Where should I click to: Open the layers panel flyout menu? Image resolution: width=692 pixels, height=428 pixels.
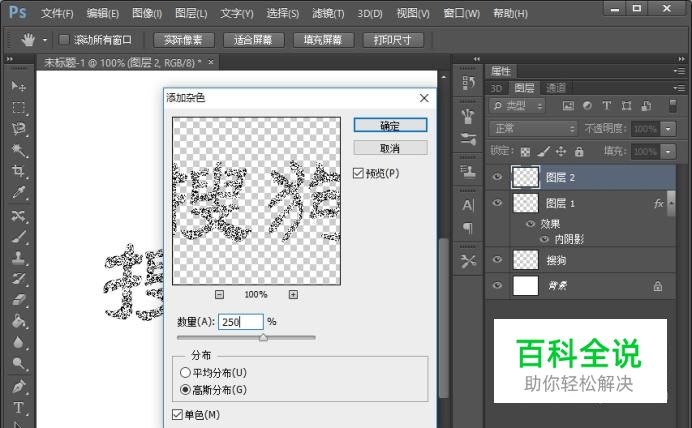click(680, 88)
